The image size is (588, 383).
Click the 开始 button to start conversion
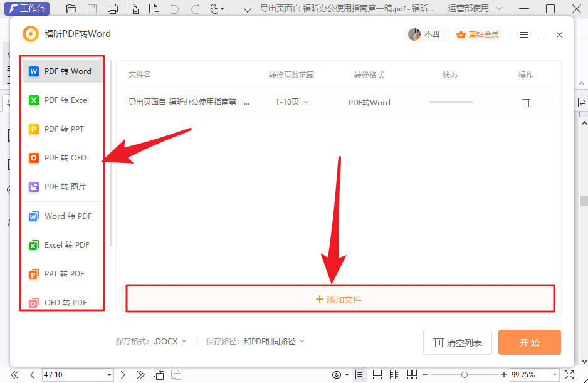[529, 342]
